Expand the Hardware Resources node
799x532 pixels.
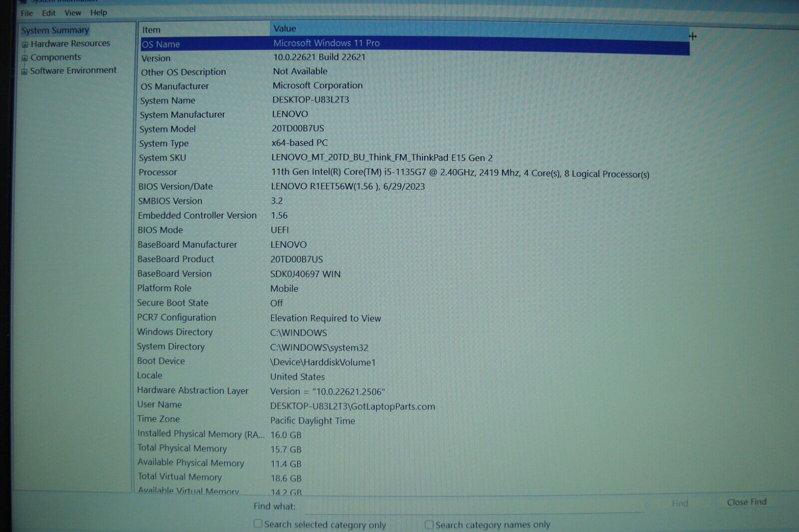pyautogui.click(x=25, y=45)
